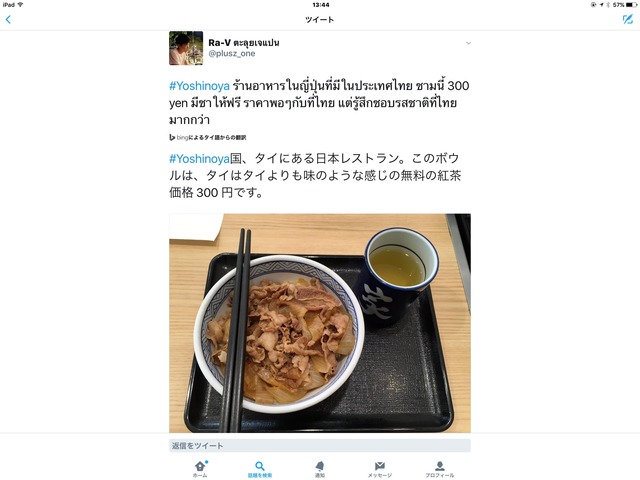Viewport: 640px width, 480px height.
Task: Tap the Bing translation from Thai label
Action: pos(208,138)
